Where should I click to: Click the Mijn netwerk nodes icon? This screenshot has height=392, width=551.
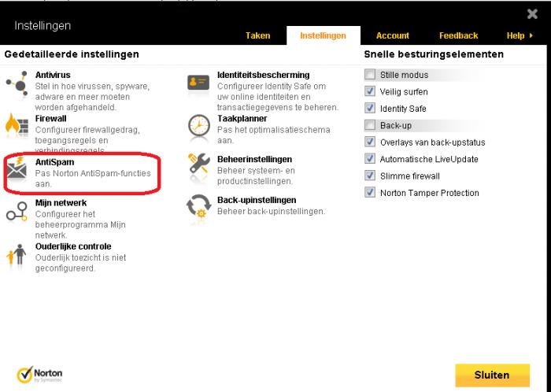pos(17,212)
